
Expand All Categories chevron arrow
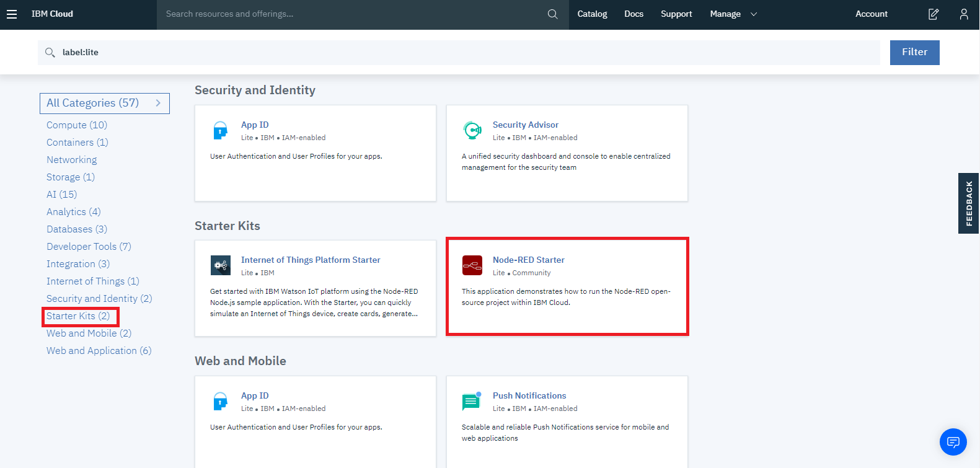[158, 103]
